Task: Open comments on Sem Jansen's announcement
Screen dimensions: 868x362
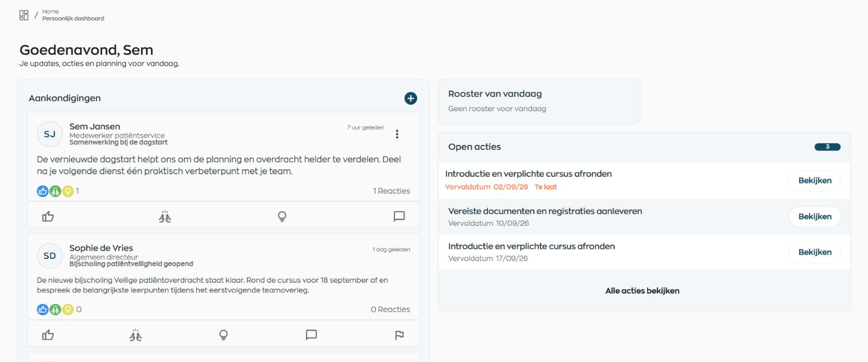Action: click(x=399, y=216)
